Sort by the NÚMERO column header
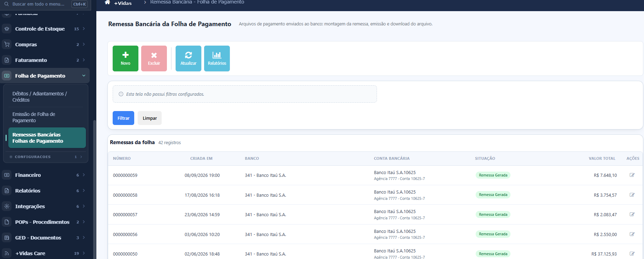The width and height of the screenshot is (644, 259). (122, 158)
